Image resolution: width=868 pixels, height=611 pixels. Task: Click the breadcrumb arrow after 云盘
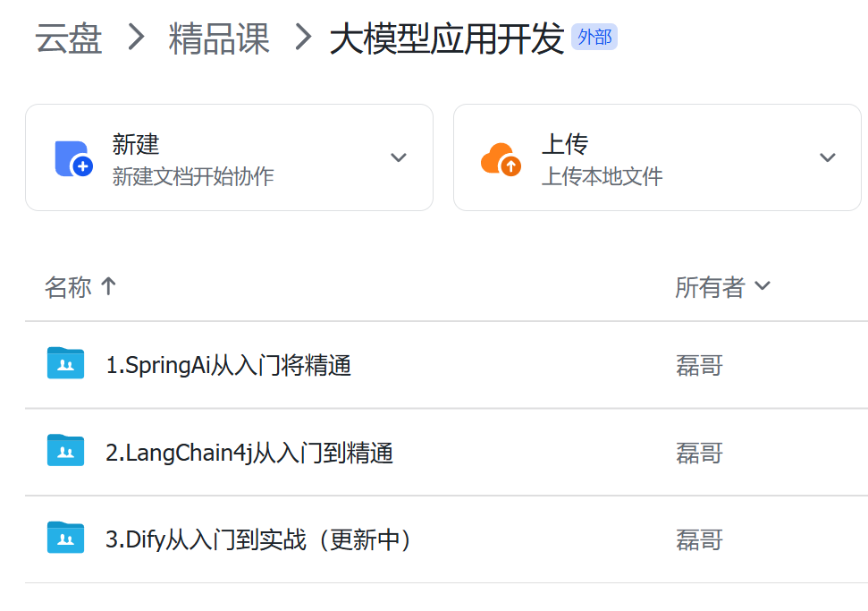[x=136, y=38]
